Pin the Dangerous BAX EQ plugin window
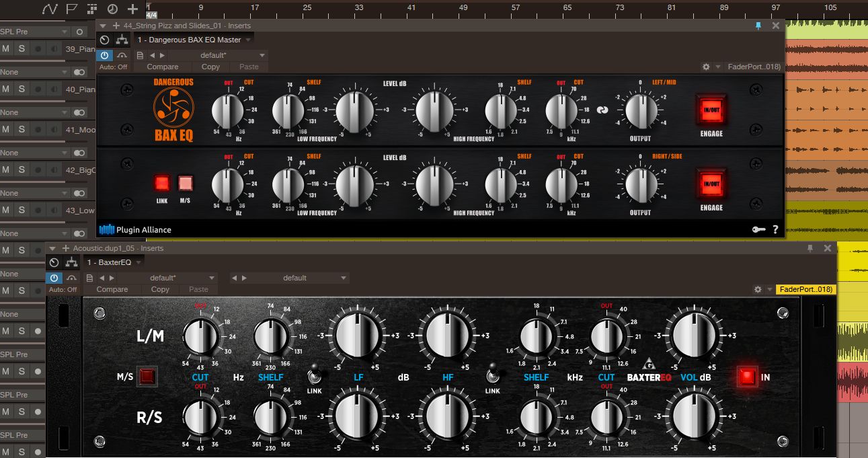The image size is (868, 458). point(758,26)
